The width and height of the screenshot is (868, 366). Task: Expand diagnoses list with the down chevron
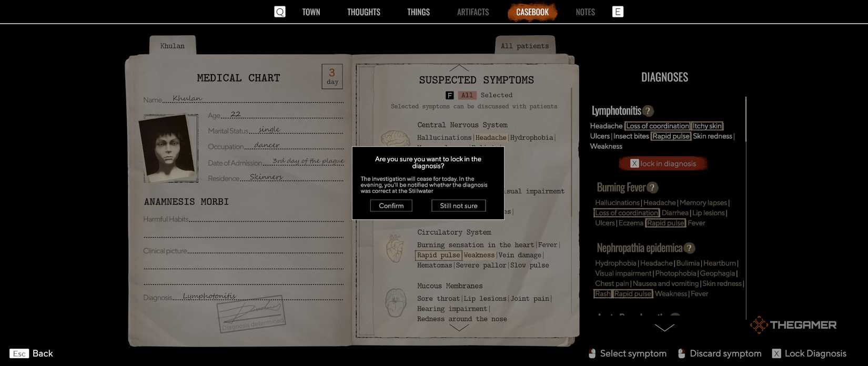pyautogui.click(x=664, y=328)
